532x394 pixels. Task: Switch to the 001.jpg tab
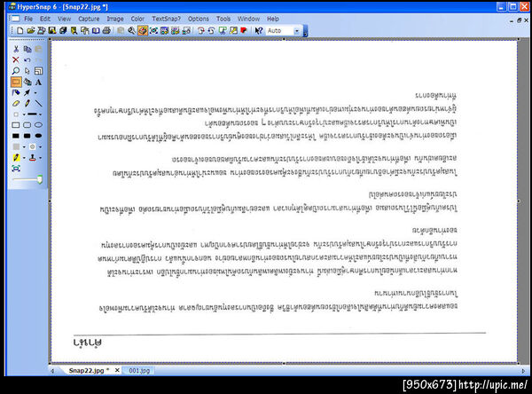[139, 371]
